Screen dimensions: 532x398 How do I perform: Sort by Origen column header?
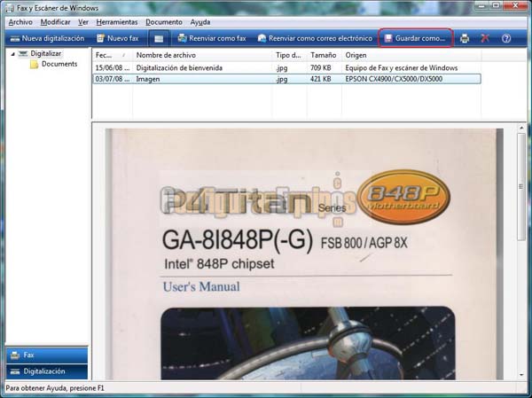point(411,55)
